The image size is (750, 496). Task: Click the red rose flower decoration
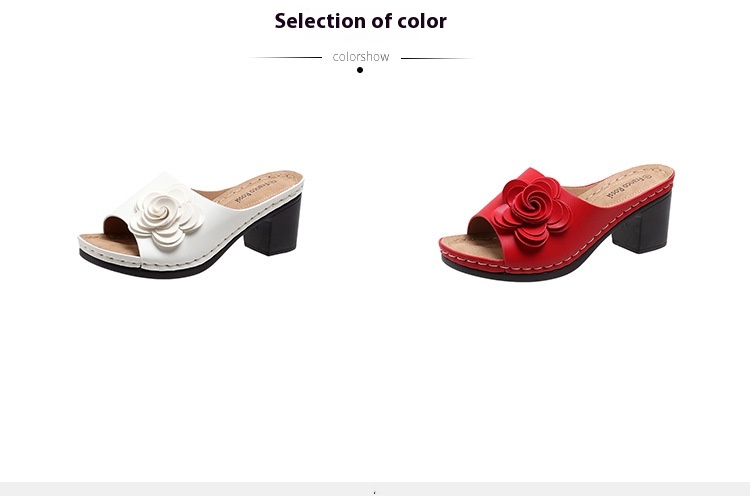531,211
